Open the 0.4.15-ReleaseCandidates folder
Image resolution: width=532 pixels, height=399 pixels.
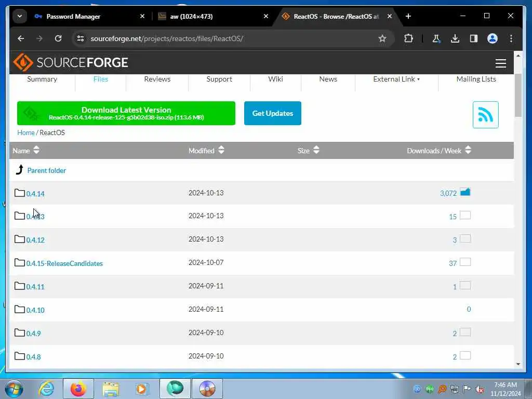click(64, 263)
